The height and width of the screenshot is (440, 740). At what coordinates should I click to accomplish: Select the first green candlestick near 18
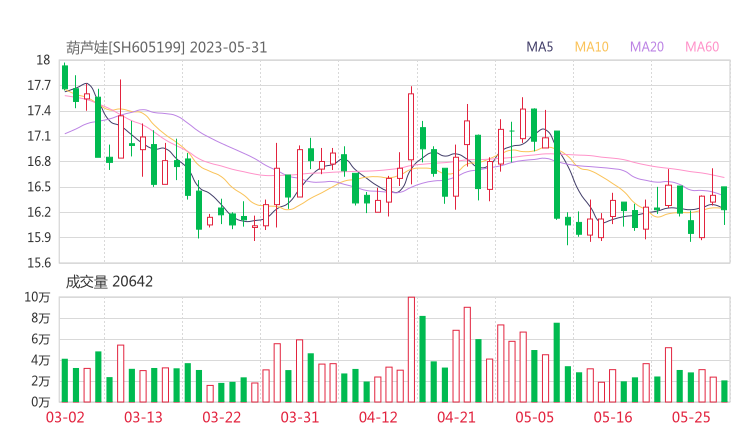pyautogui.click(x=65, y=77)
